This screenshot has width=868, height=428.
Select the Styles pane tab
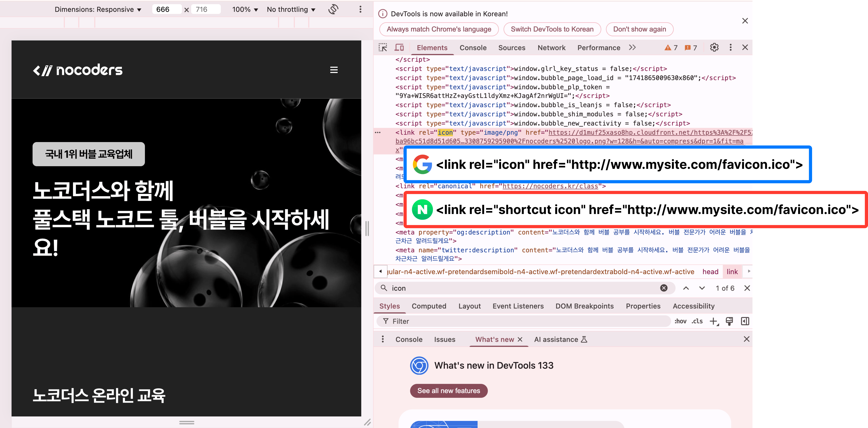[x=389, y=306]
